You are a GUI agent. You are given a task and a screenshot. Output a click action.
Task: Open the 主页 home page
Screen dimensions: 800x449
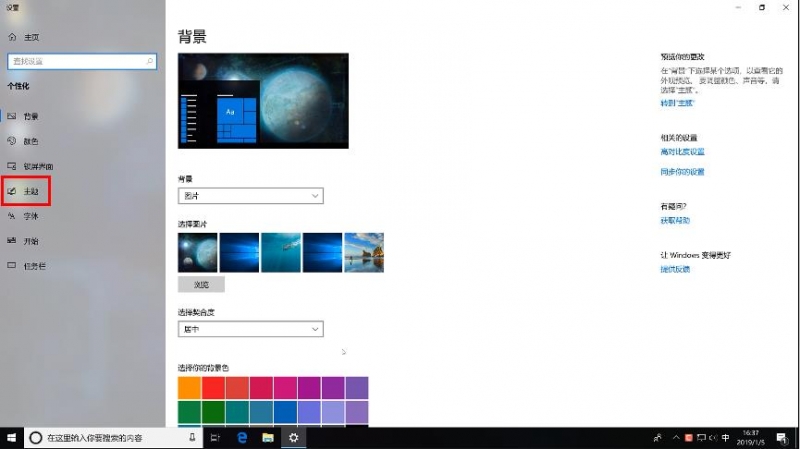pyautogui.click(x=24, y=37)
